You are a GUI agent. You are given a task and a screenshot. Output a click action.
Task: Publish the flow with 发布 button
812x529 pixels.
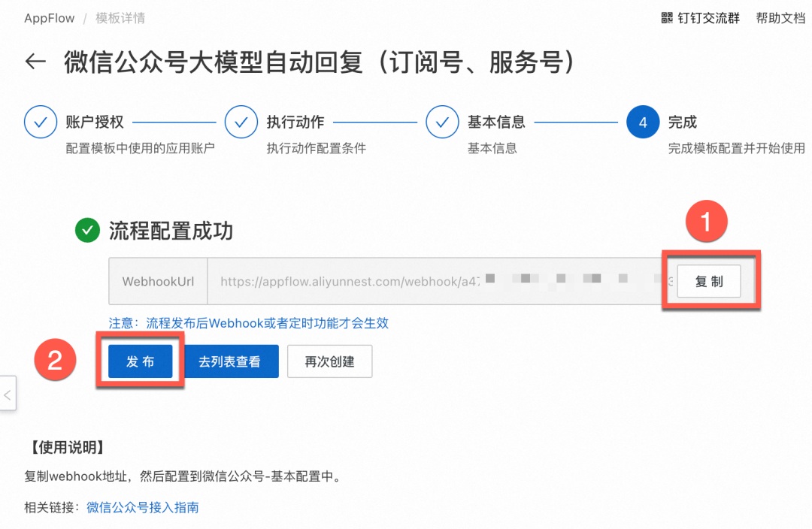tap(141, 361)
